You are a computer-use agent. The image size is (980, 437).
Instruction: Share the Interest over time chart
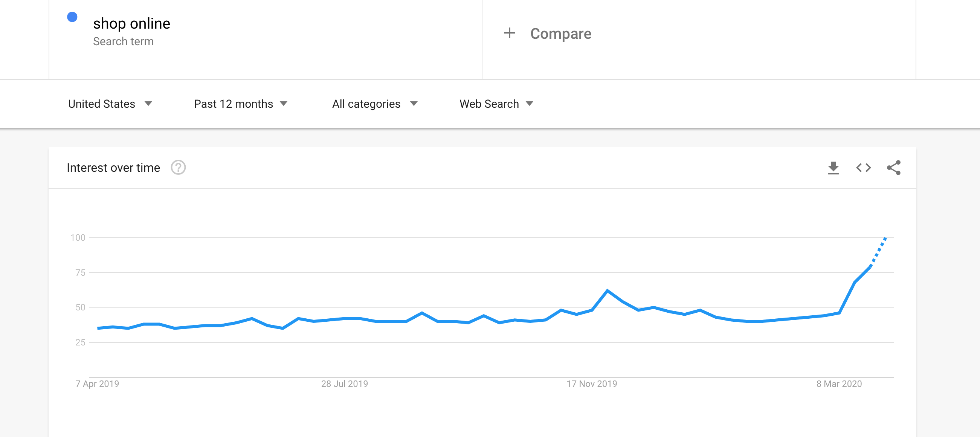coord(894,168)
